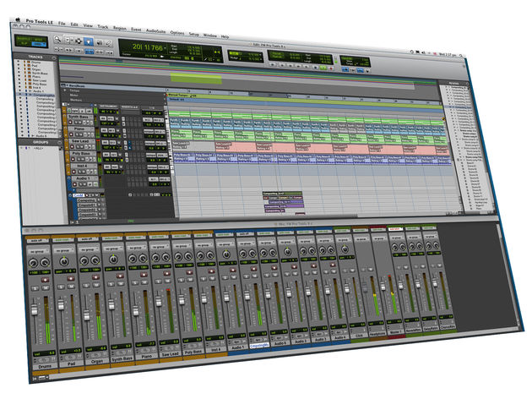Image resolution: width=532 pixels, height=399 pixels.
Task: Click Poly Bass channel name at mixer bottom
Action: tap(193, 353)
